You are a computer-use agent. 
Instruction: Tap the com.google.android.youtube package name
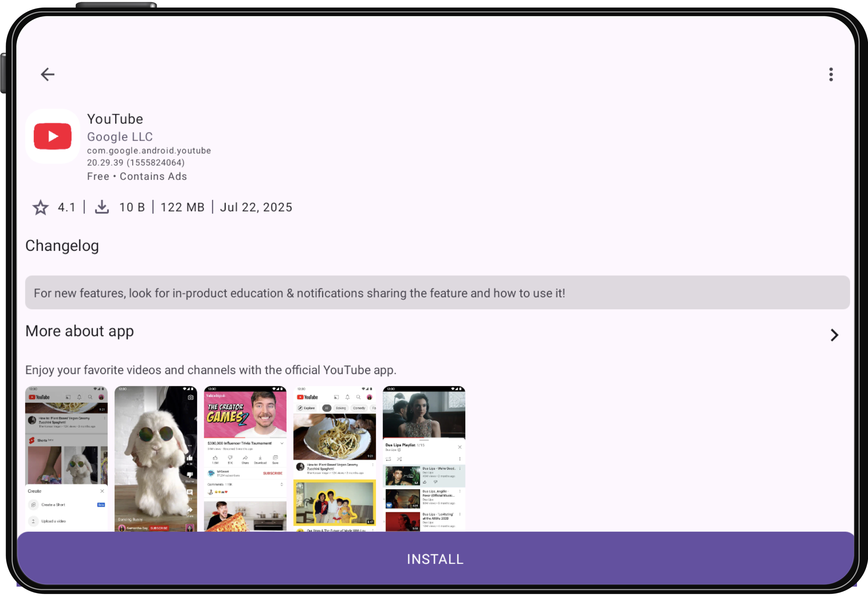point(149,150)
